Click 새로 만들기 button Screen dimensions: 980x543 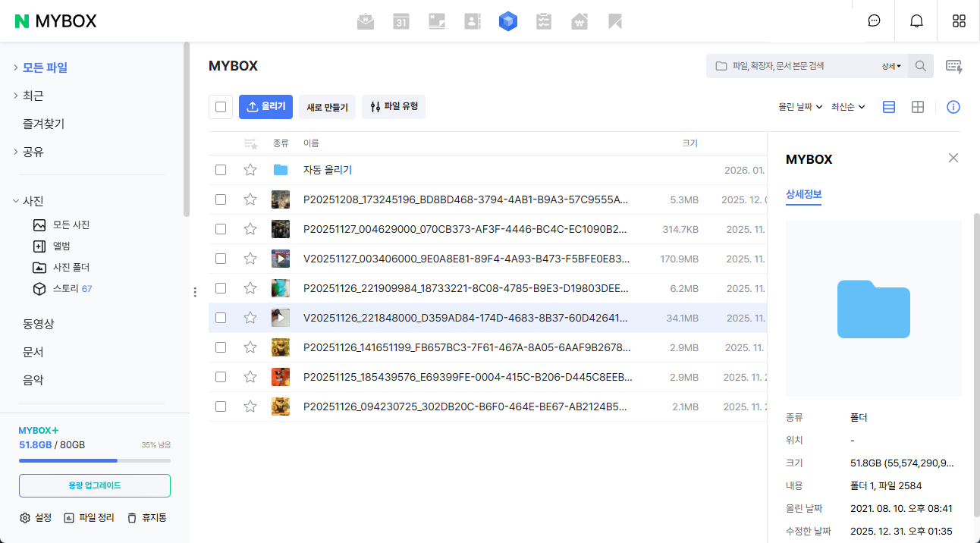click(x=327, y=107)
